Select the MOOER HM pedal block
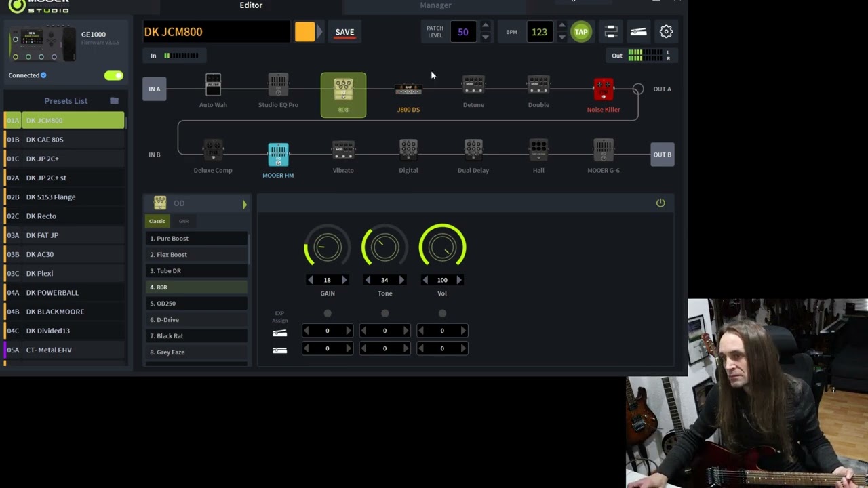 pyautogui.click(x=278, y=155)
